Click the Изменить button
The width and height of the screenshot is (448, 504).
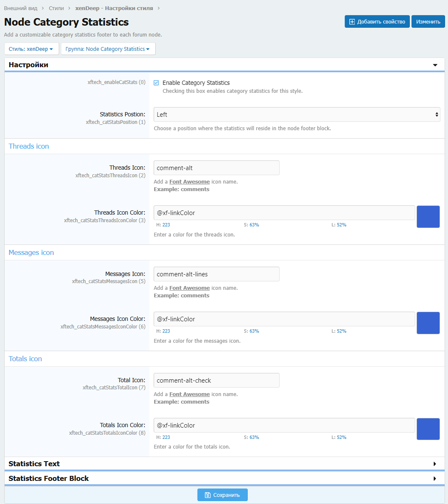(x=428, y=22)
